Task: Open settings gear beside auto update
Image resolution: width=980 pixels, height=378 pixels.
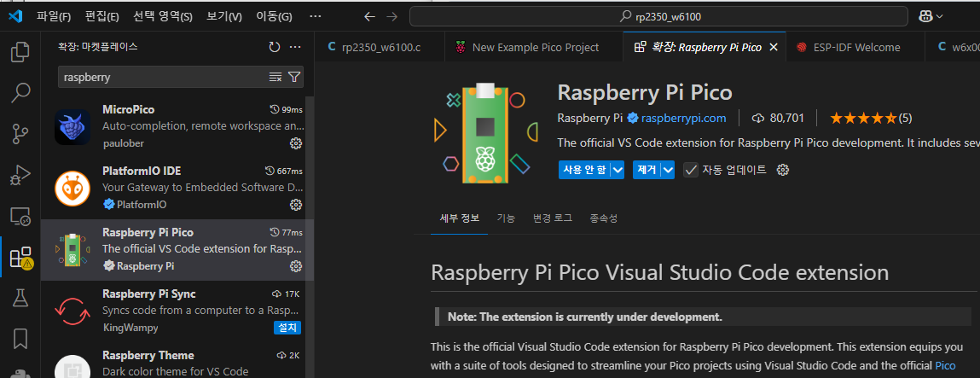Action: coord(782,170)
